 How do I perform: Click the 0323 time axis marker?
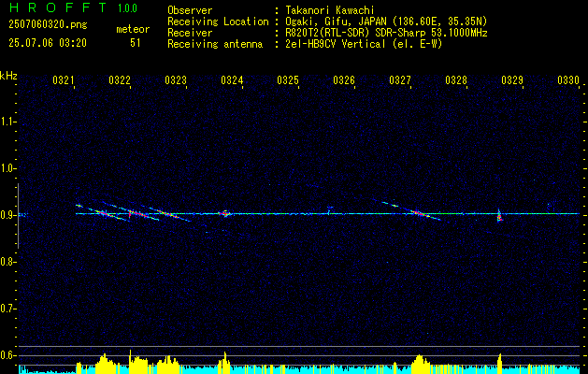click(176, 79)
